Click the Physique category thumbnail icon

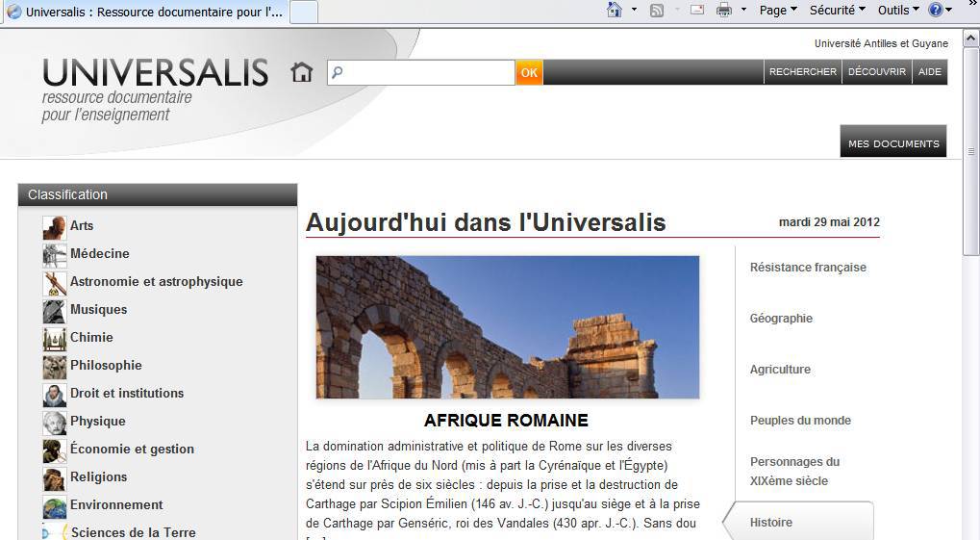(x=55, y=423)
